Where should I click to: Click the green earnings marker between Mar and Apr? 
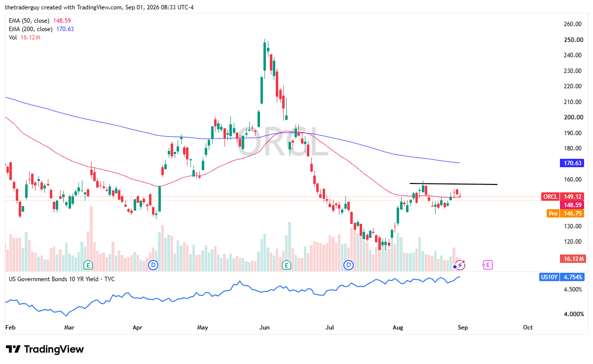pos(88,265)
